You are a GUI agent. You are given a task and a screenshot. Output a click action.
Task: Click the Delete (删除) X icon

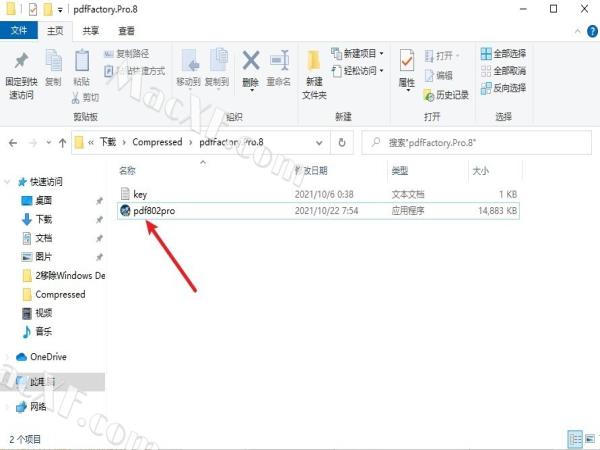[x=251, y=60]
